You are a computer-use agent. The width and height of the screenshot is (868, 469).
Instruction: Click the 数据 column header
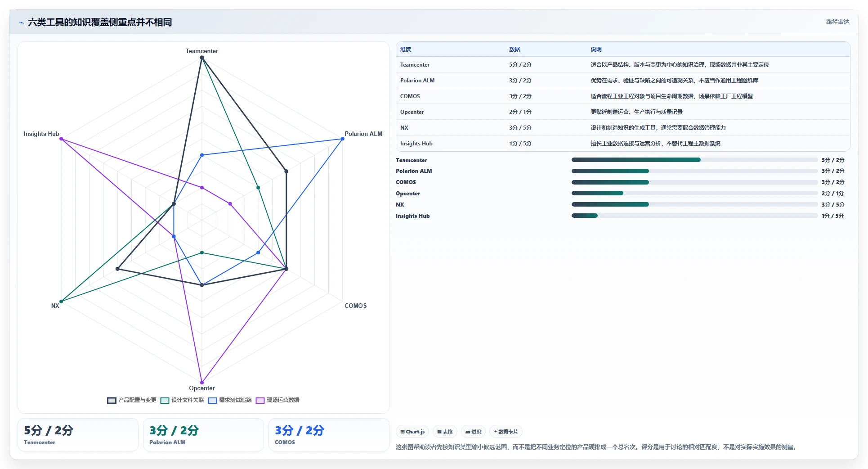515,50
